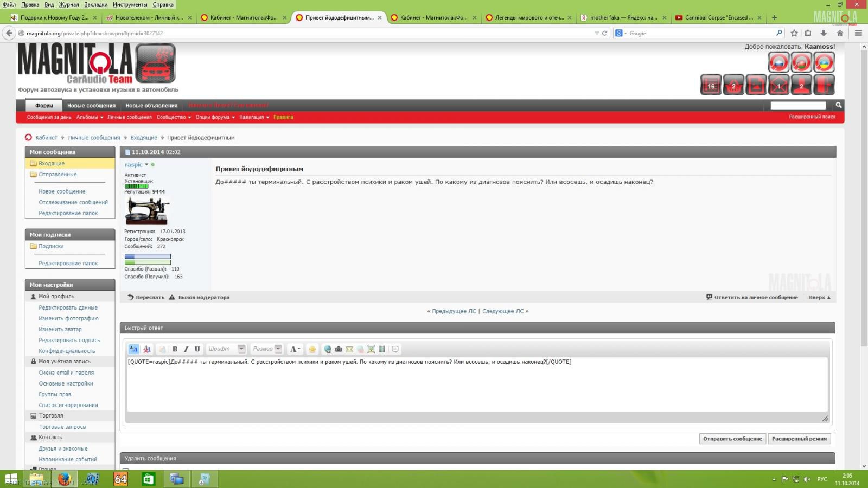
Task: Click the Расширенный режим button
Action: 799,439
